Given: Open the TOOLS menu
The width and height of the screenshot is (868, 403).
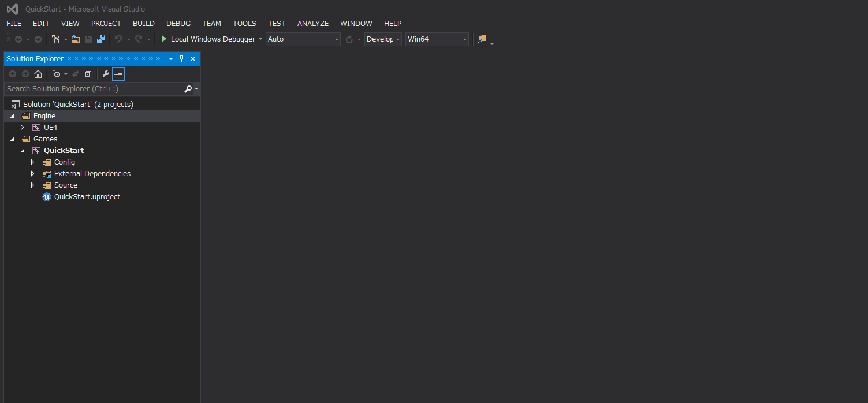Looking at the screenshot, I should click(x=245, y=24).
